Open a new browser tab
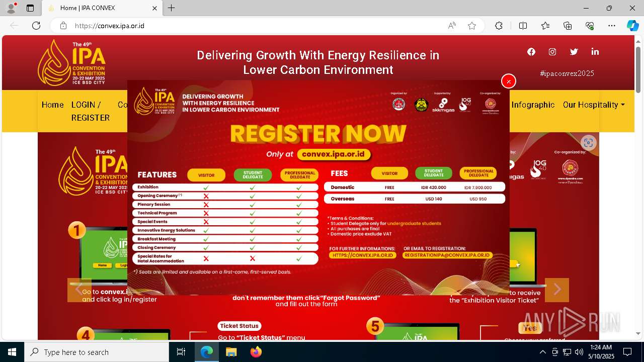Screen dimensions: 644x362 [172, 8]
